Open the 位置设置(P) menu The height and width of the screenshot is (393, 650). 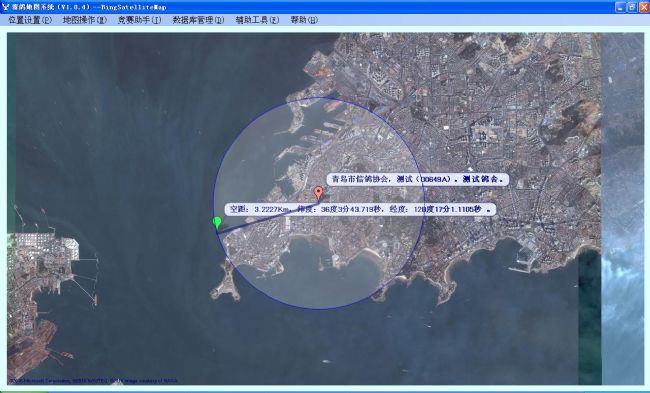(30, 20)
